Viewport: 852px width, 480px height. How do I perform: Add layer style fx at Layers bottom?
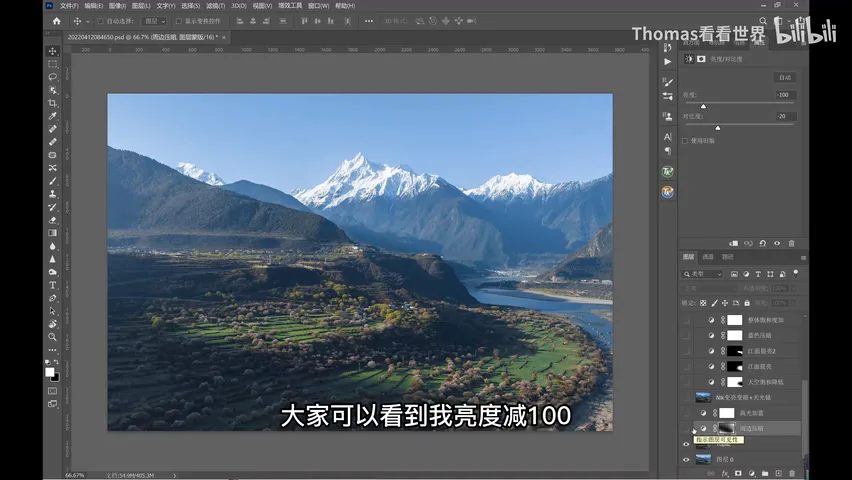pos(725,473)
